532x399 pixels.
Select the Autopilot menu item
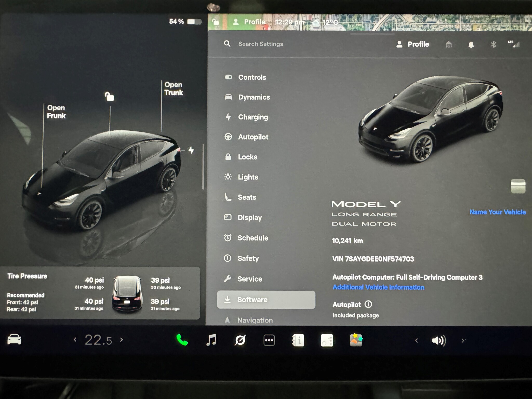[253, 137]
